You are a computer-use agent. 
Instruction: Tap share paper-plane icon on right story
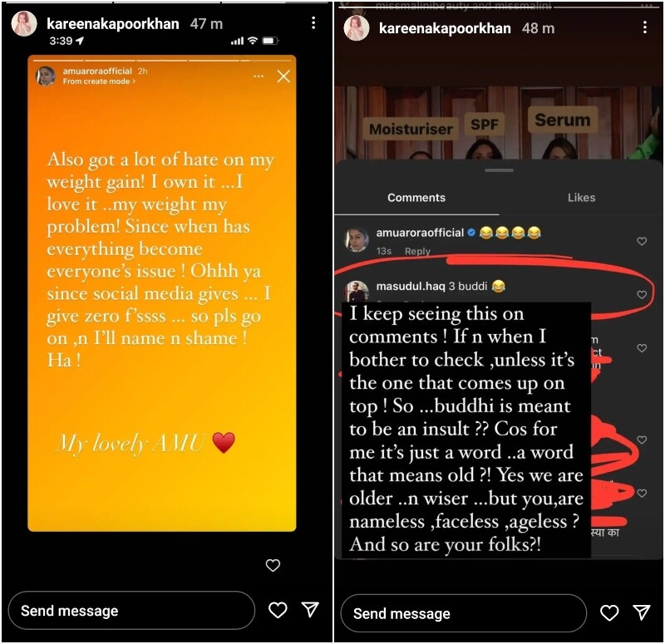pos(642,612)
